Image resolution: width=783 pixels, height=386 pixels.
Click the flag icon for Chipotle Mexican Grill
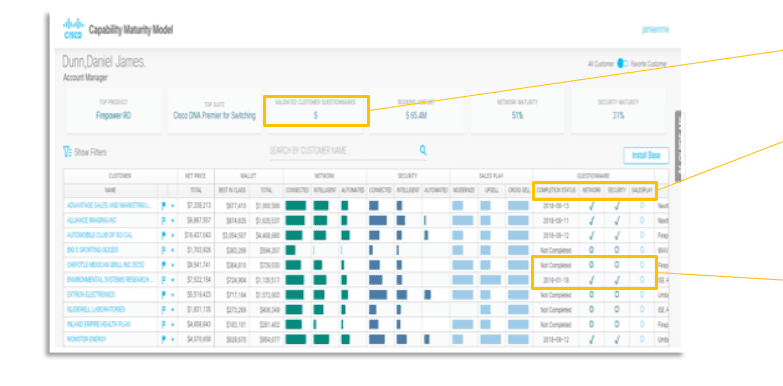coord(163,265)
